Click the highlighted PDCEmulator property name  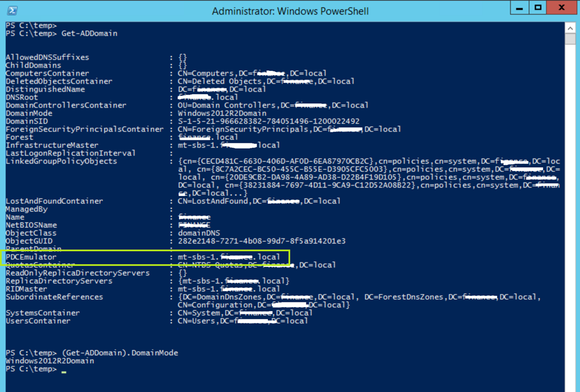pos(31,257)
